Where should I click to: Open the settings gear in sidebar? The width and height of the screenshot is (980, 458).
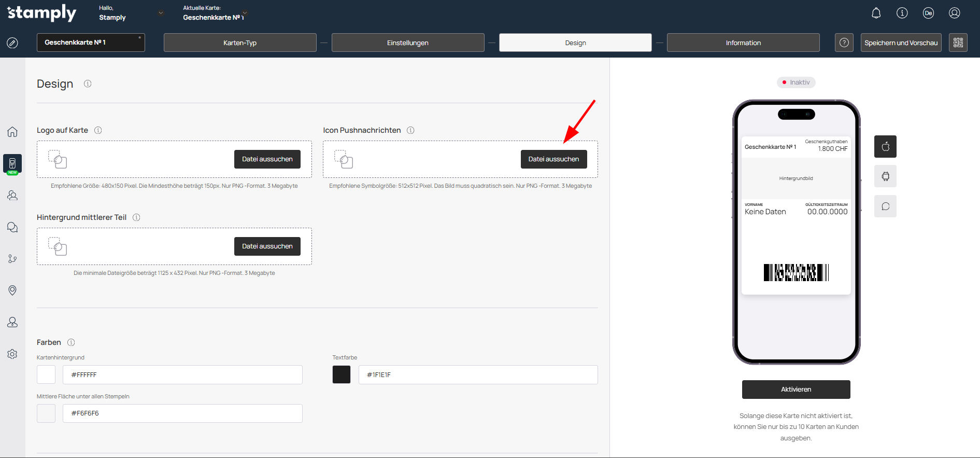[x=12, y=354]
